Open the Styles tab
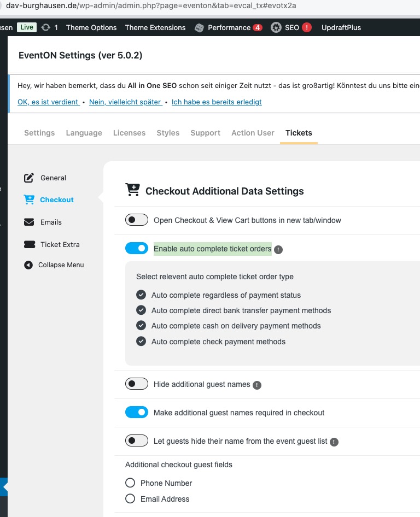Screen dimensions: 420x517 point(168,133)
